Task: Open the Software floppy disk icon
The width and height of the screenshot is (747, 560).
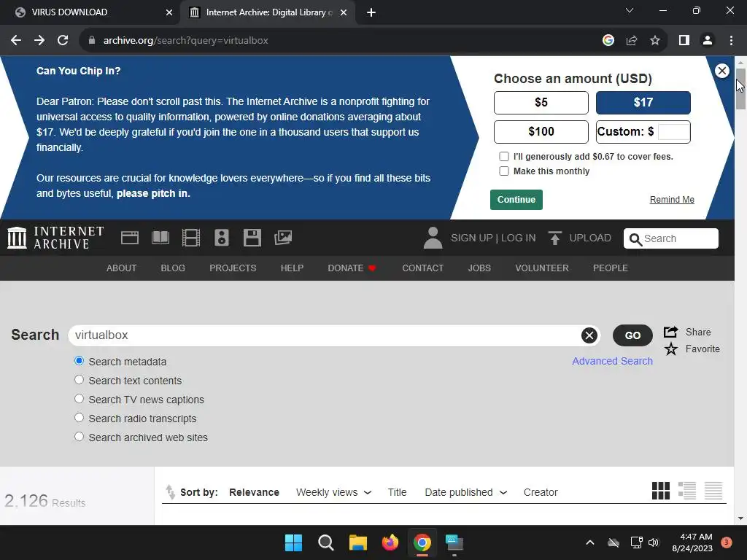Action: pyautogui.click(x=252, y=238)
